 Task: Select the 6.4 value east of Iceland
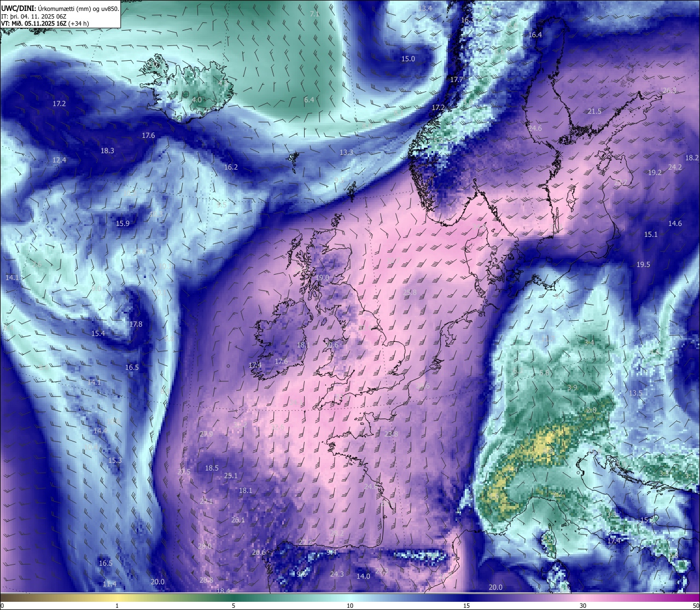tap(309, 100)
